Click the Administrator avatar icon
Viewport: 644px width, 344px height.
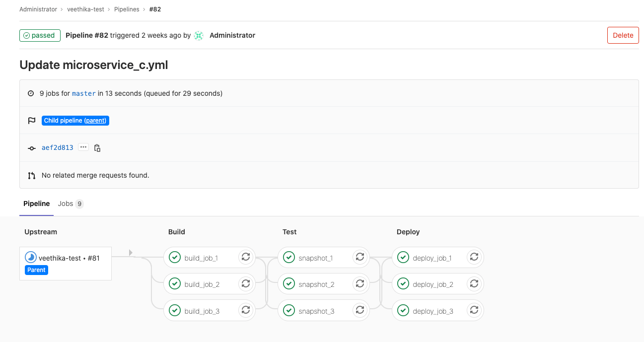click(x=198, y=35)
